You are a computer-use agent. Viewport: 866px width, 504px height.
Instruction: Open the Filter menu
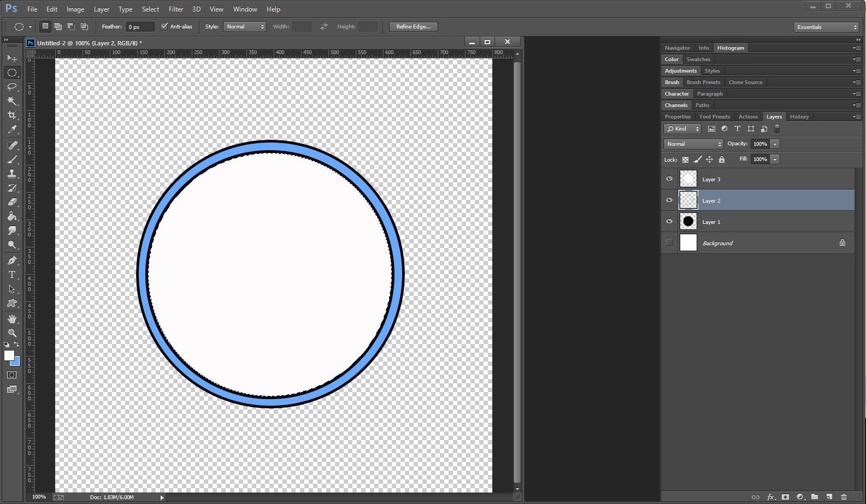click(x=176, y=9)
